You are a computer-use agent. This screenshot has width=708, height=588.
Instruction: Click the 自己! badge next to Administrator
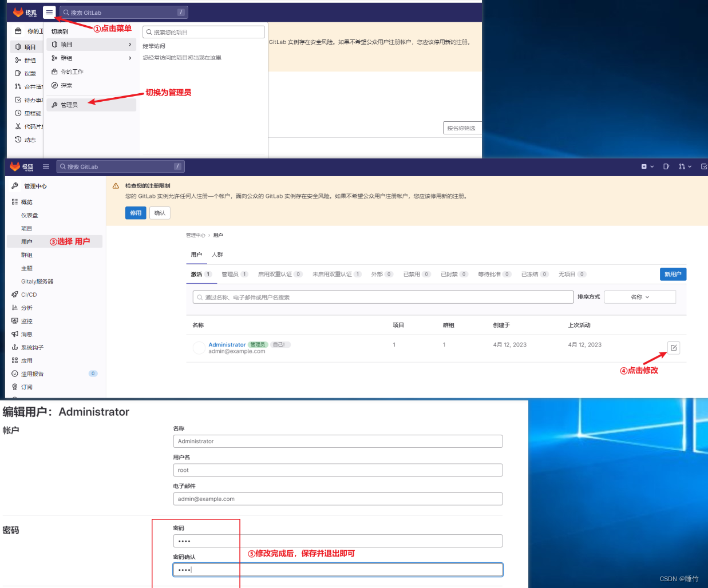pyautogui.click(x=280, y=344)
